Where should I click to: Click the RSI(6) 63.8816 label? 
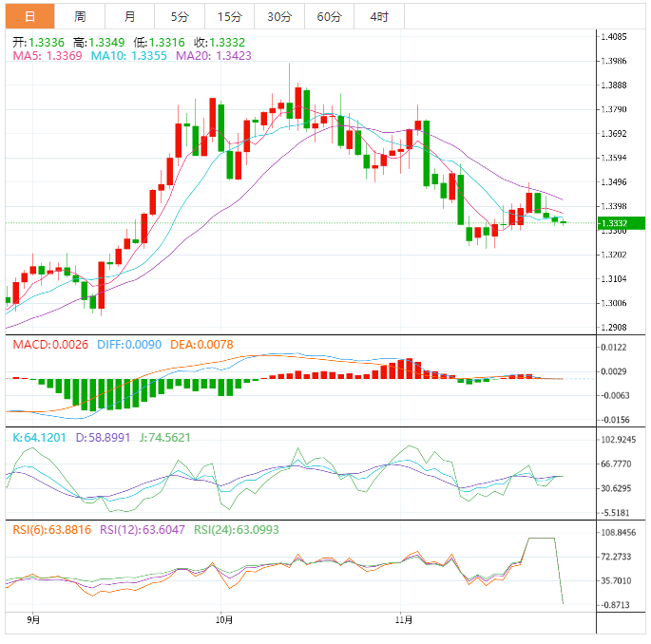click(52, 530)
